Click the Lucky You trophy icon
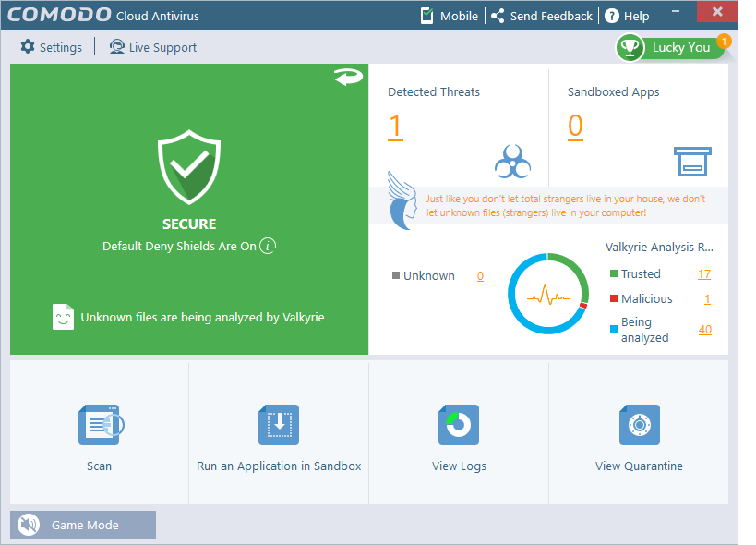The width and height of the screenshot is (756, 545). [630, 48]
